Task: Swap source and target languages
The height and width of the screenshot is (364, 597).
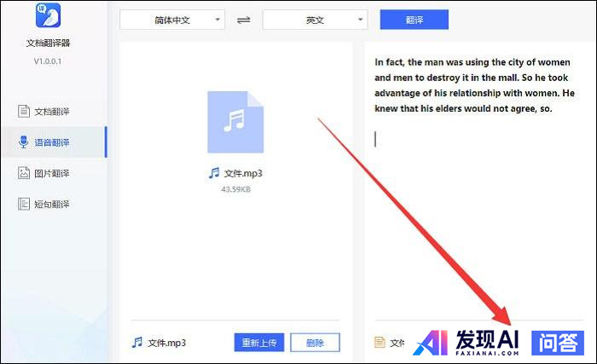Action: point(244,20)
